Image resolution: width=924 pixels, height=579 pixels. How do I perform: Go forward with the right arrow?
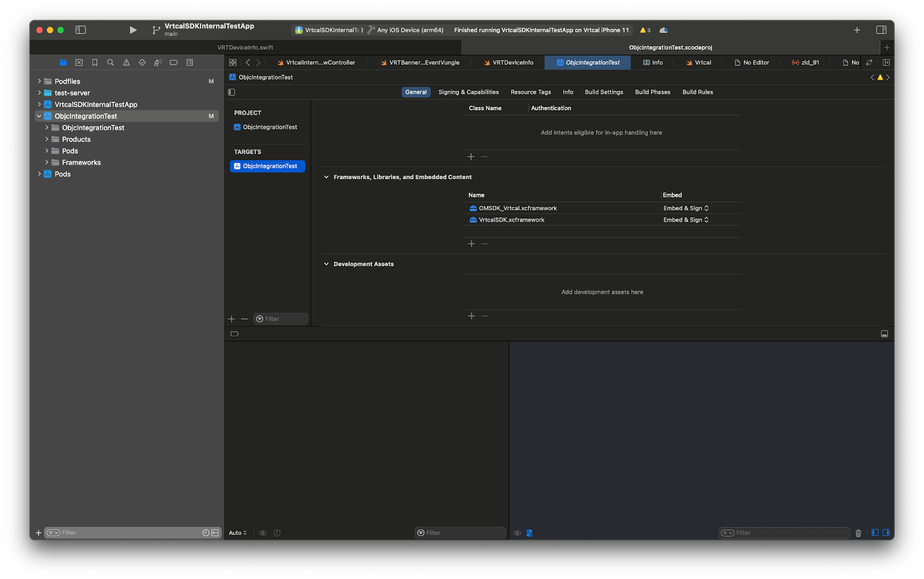point(258,62)
